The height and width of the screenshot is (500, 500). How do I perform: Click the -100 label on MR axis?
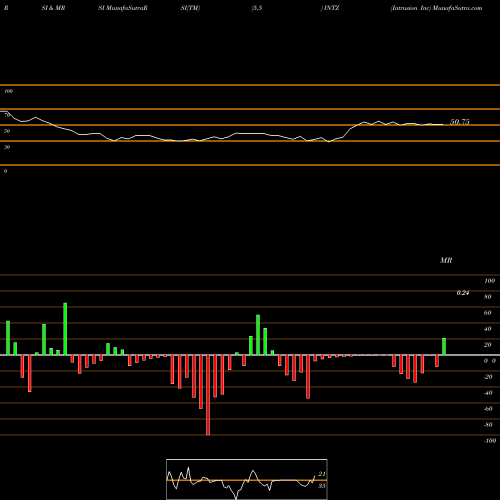(x=490, y=441)
